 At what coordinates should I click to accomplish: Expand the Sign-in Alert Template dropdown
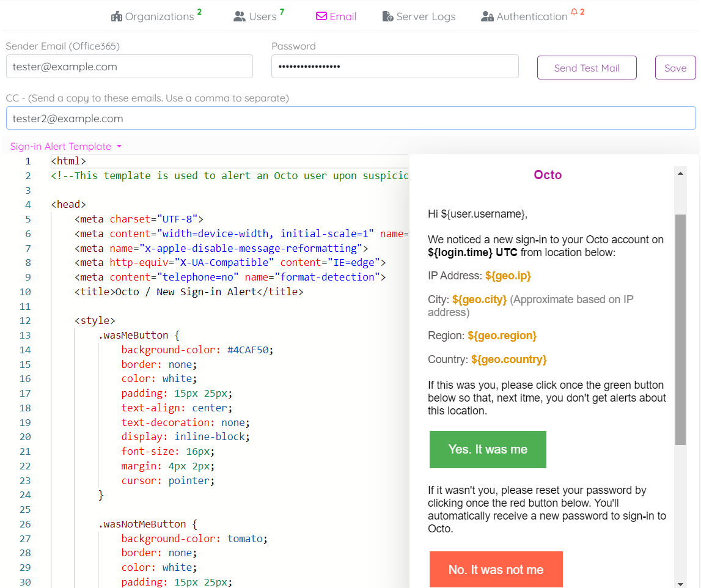(x=66, y=147)
